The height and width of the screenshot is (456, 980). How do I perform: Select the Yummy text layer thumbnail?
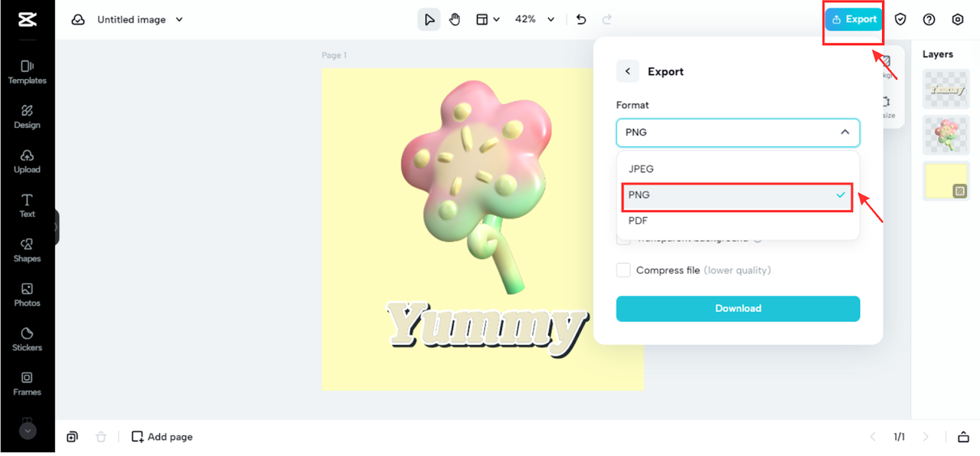(x=946, y=90)
